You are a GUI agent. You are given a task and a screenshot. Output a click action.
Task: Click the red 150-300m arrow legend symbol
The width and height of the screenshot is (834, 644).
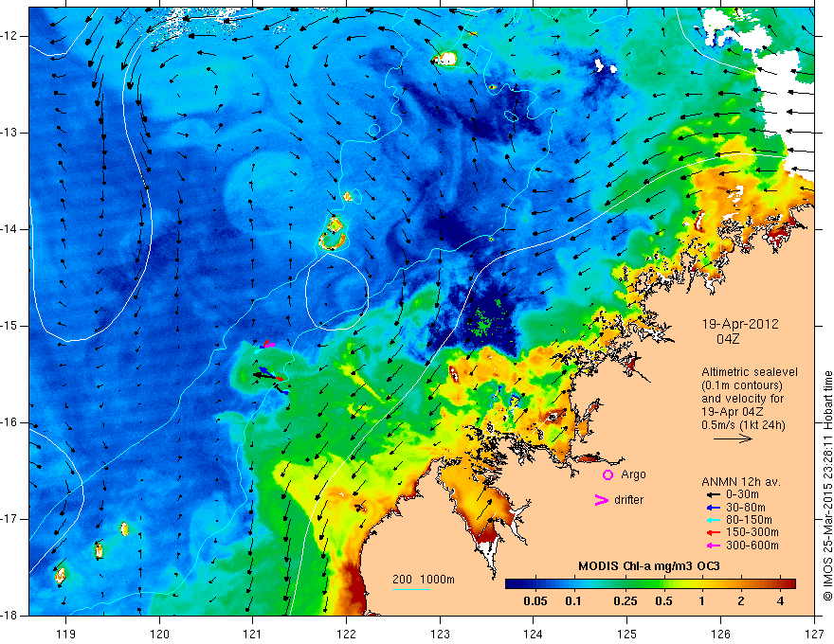(x=712, y=532)
